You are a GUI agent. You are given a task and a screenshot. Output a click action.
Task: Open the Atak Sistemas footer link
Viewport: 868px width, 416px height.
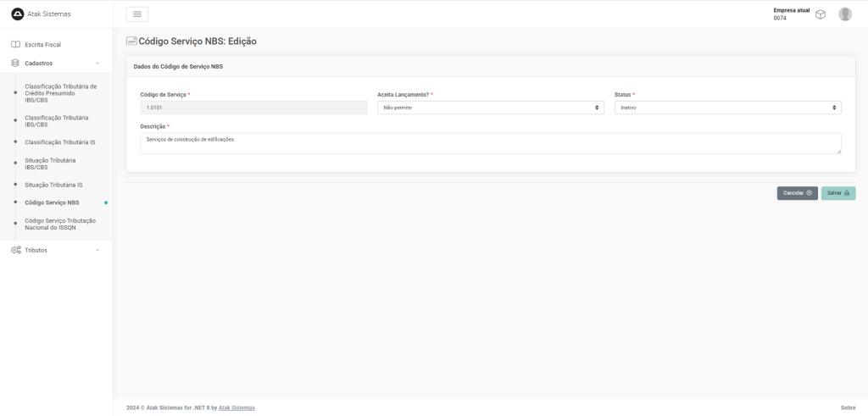pos(236,408)
